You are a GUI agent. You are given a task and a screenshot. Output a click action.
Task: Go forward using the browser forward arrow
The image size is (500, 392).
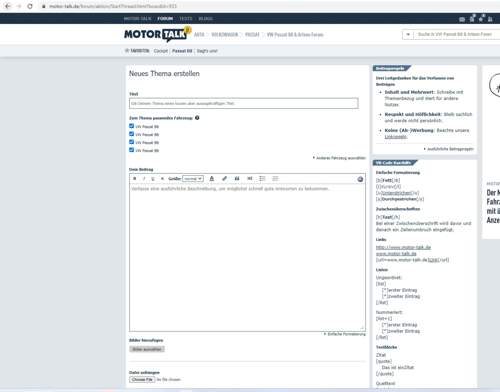pyautogui.click(x=19, y=6)
